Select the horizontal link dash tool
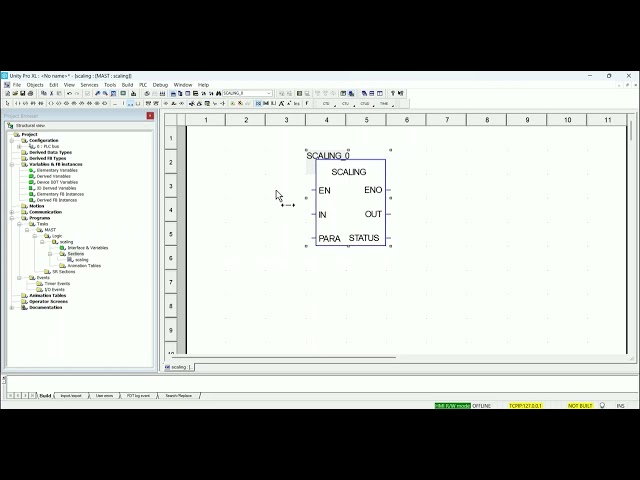The width and height of the screenshot is (640, 480). tap(115, 104)
